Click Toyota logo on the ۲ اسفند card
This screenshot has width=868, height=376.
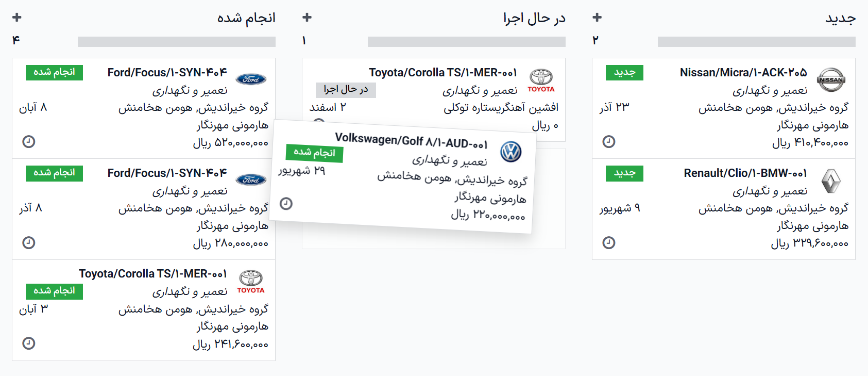coord(541,80)
